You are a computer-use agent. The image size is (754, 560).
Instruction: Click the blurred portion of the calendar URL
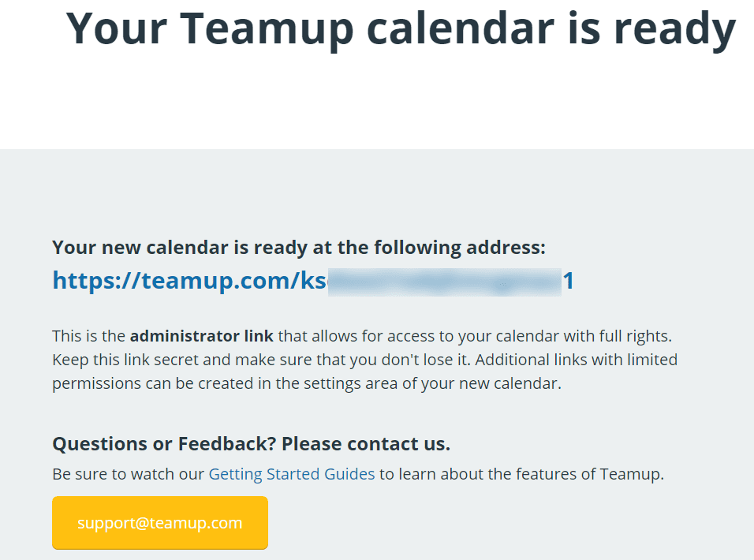pyautogui.click(x=445, y=282)
